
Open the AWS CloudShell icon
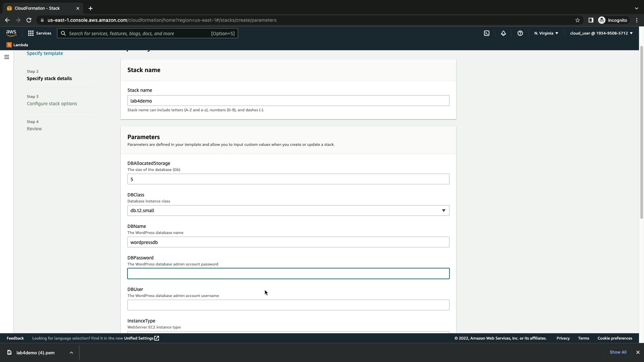tap(486, 33)
